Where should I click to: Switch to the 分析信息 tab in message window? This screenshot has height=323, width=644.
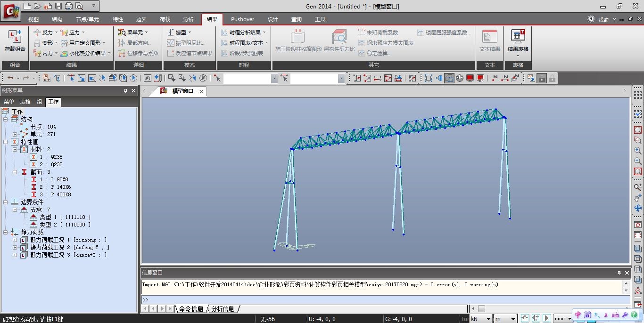click(223, 309)
